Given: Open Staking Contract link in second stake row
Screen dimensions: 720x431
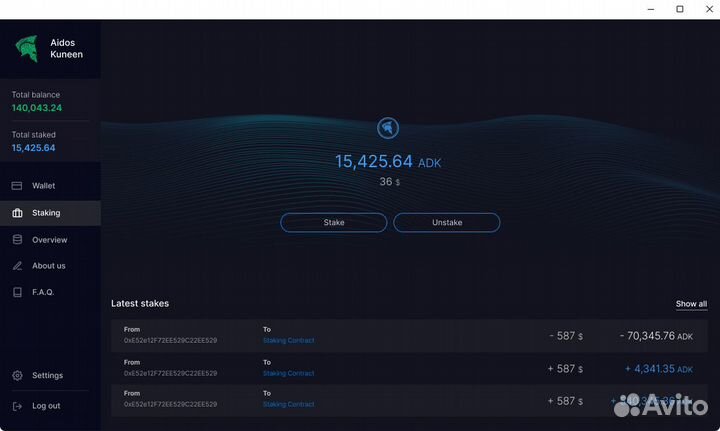Looking at the screenshot, I should point(288,373).
